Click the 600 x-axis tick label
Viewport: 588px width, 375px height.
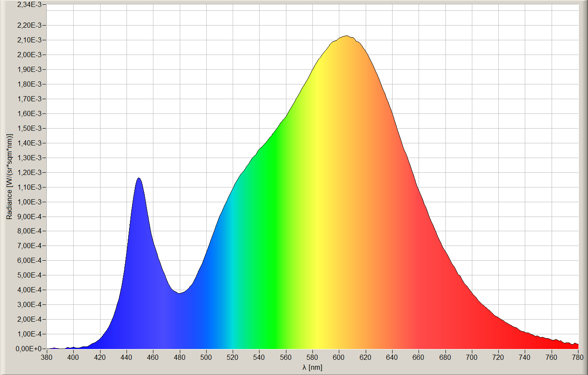(x=339, y=357)
